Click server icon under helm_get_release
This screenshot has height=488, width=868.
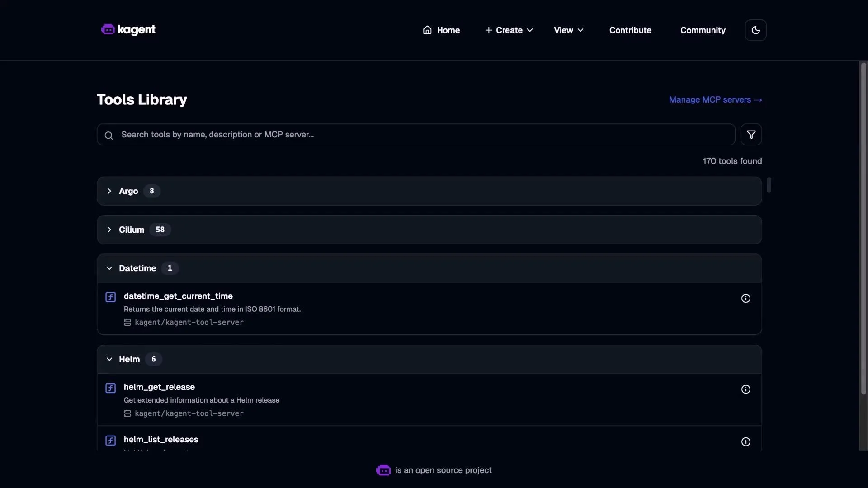pyautogui.click(x=127, y=414)
